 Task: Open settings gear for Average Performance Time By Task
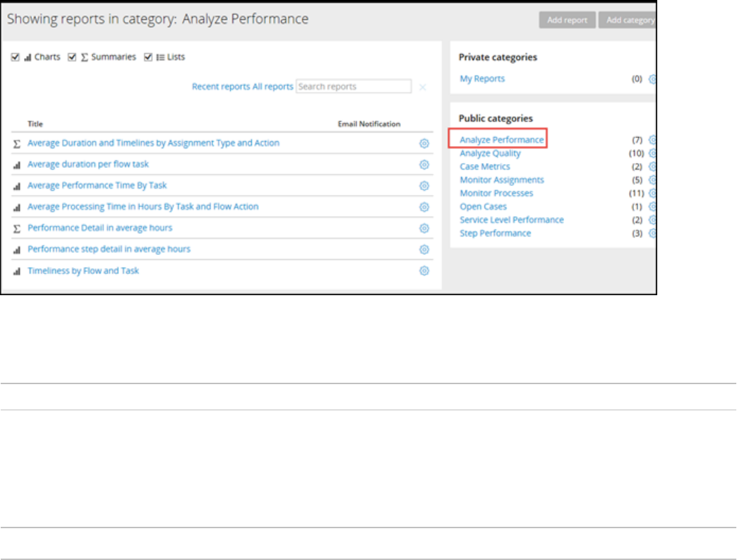[424, 186]
